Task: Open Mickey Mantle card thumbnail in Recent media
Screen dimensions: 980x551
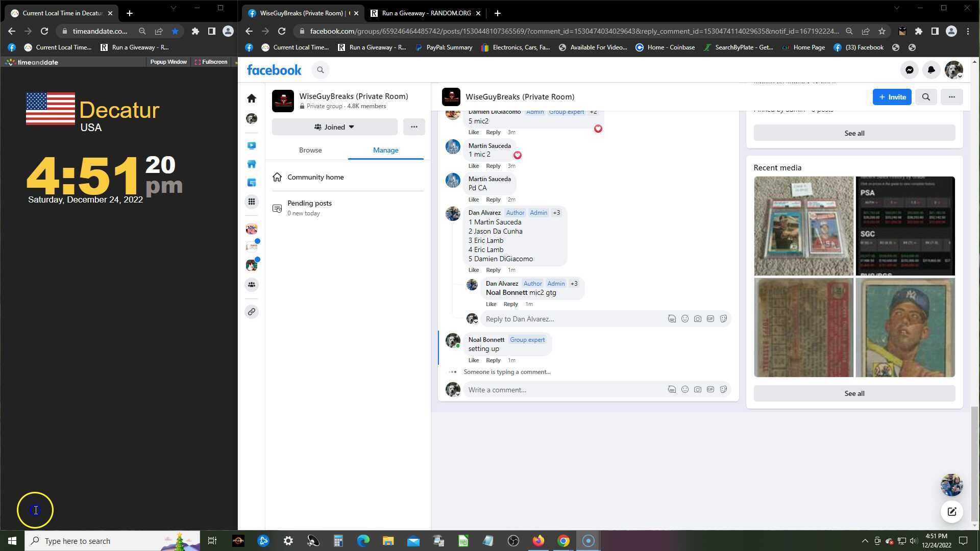Action: pos(904,328)
